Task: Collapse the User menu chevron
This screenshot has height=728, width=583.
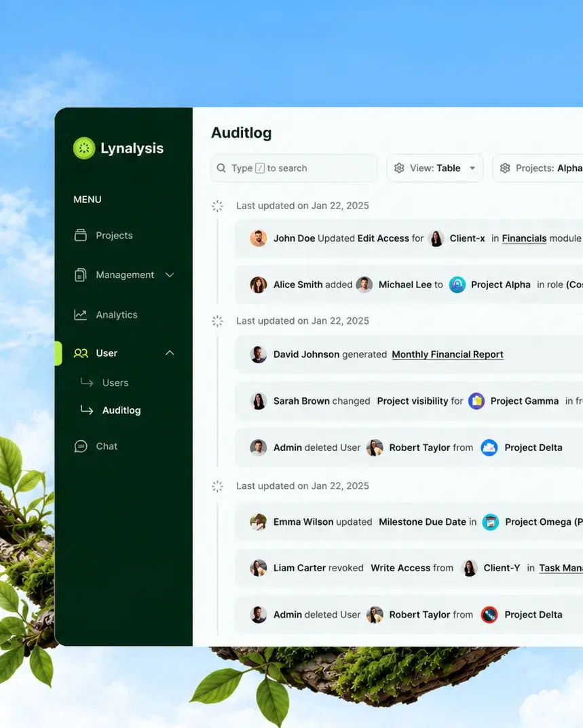Action: (x=170, y=353)
